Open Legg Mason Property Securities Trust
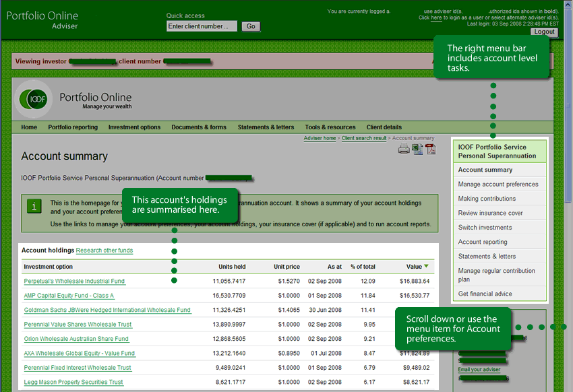 click(73, 382)
